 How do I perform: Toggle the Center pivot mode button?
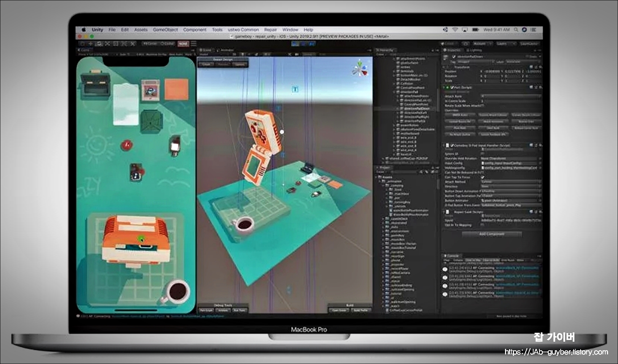pos(150,44)
